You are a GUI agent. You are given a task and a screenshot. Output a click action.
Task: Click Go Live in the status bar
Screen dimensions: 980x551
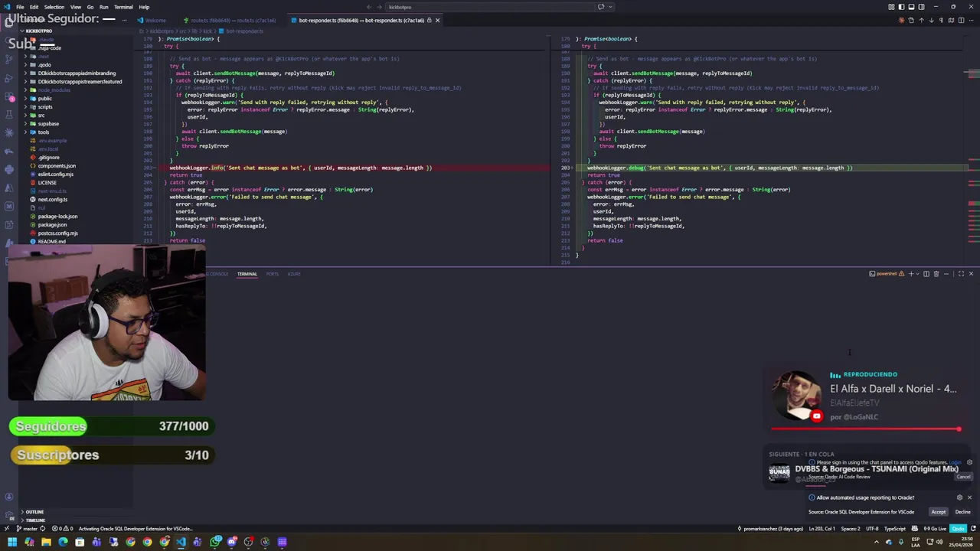coord(935,529)
